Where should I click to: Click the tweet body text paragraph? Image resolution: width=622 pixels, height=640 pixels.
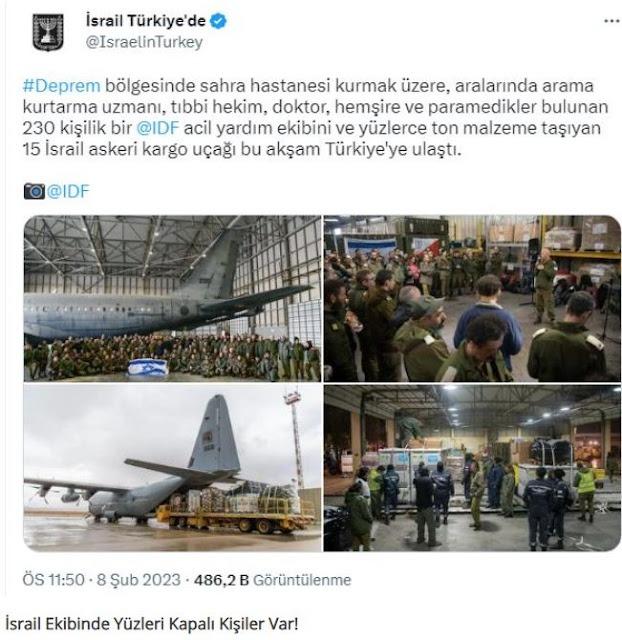click(315, 118)
